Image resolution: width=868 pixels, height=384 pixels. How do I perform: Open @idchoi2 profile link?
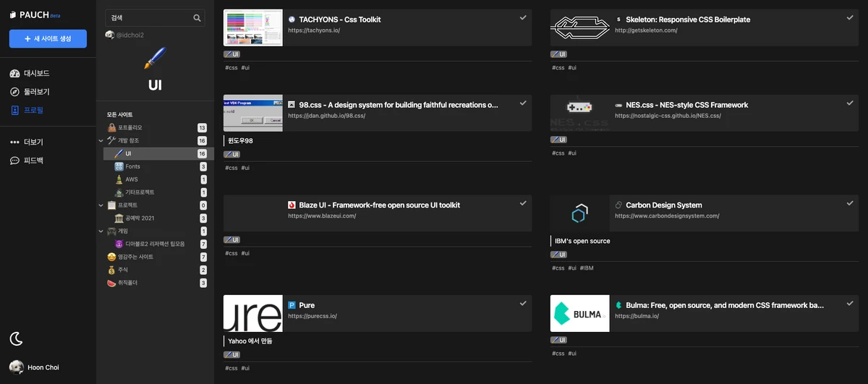pyautogui.click(x=130, y=35)
